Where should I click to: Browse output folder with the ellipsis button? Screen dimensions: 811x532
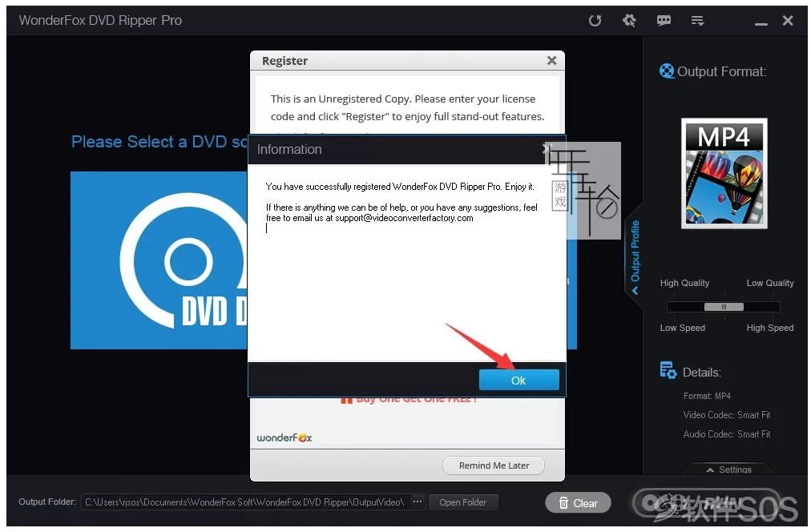[418, 502]
